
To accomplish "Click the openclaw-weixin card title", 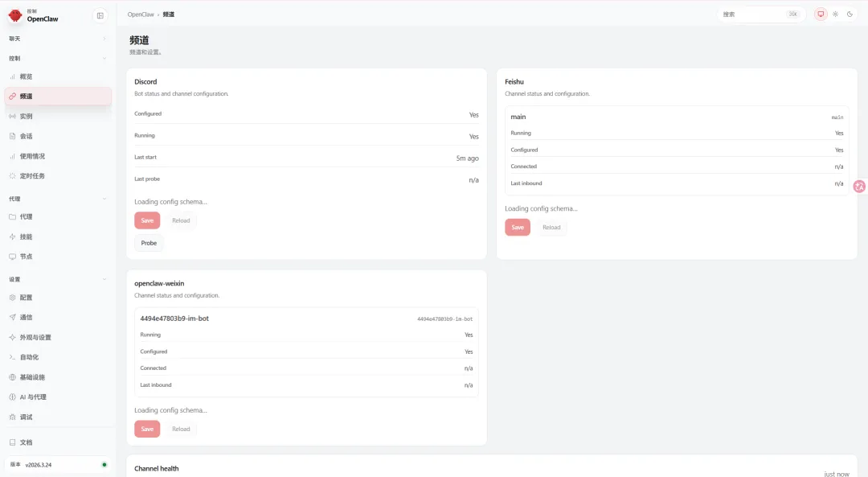I will pyautogui.click(x=159, y=283).
